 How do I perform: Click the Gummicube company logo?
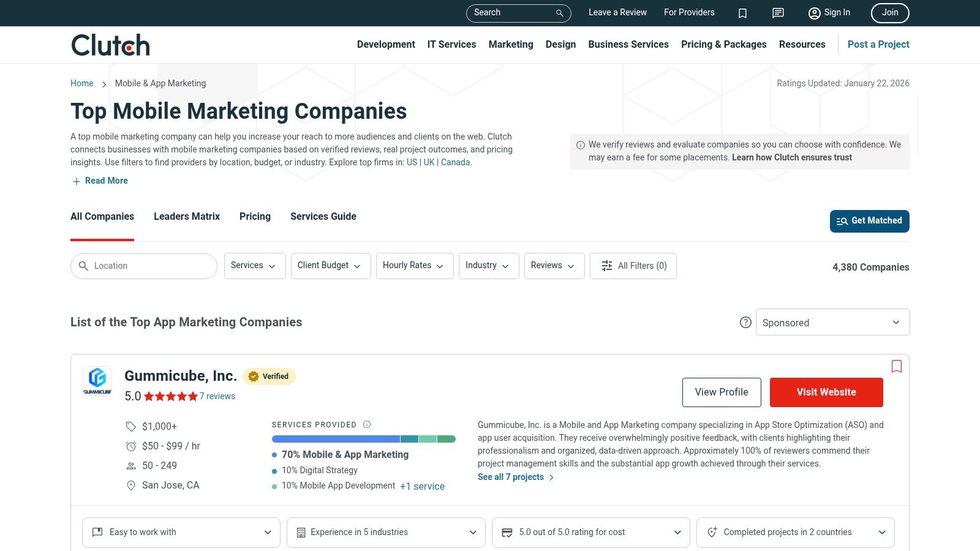(x=97, y=380)
